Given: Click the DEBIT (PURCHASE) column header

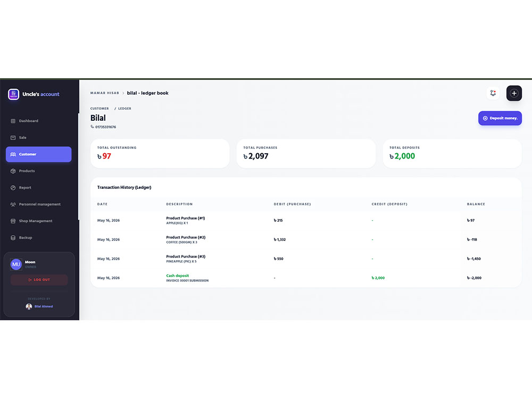Looking at the screenshot, I should click(292, 204).
